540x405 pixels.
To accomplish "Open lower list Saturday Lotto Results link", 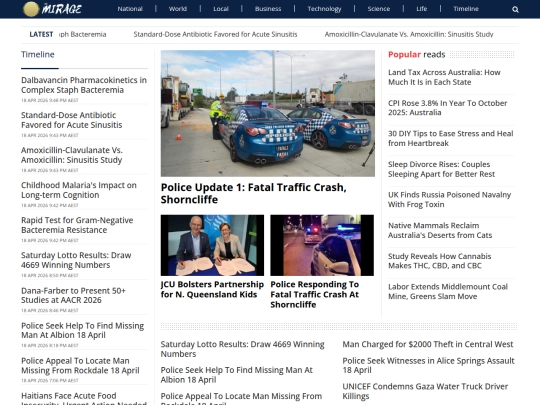I will pyautogui.click(x=242, y=349).
